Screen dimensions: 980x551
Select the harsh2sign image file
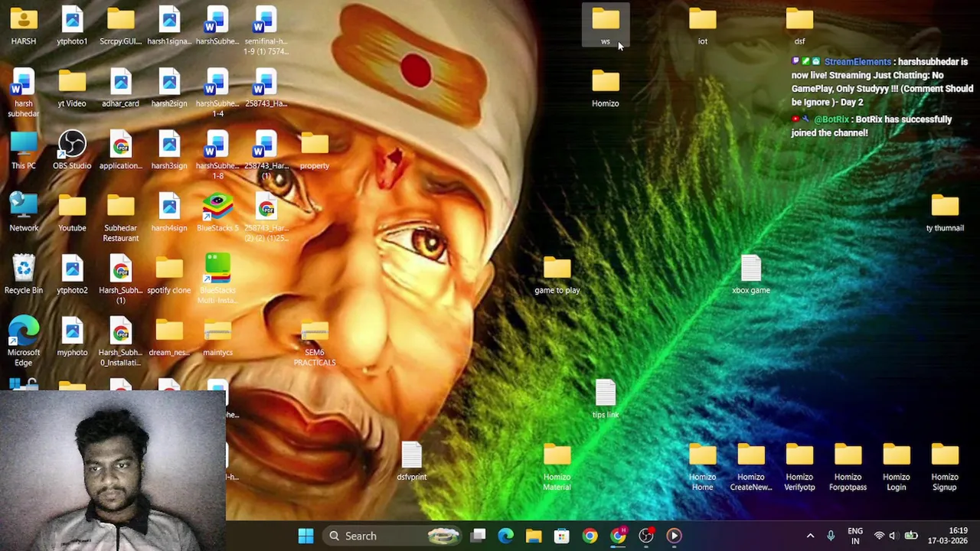tap(169, 88)
